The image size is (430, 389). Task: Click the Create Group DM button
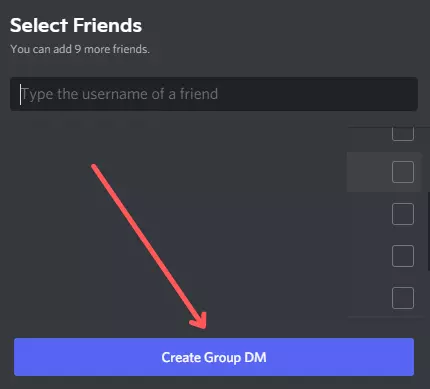coord(214,357)
